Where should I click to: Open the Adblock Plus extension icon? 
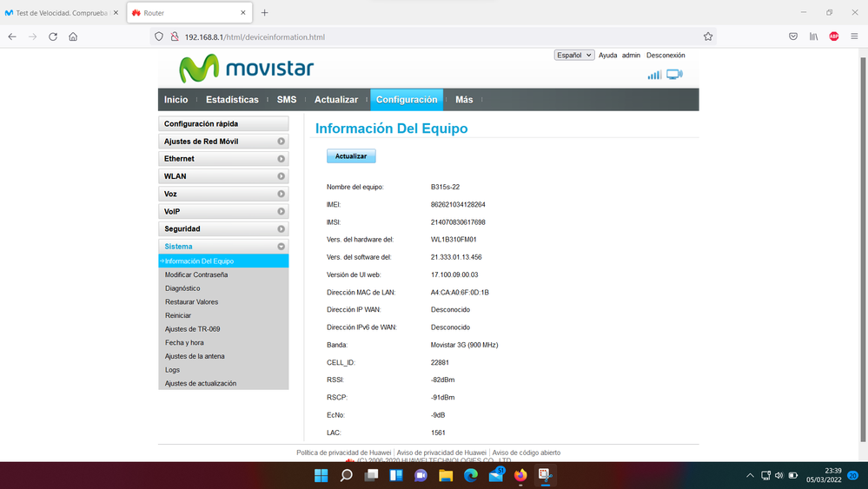834,36
